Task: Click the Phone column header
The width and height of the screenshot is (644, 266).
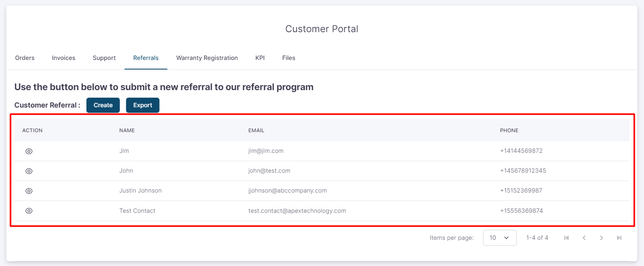Action: pyautogui.click(x=509, y=130)
